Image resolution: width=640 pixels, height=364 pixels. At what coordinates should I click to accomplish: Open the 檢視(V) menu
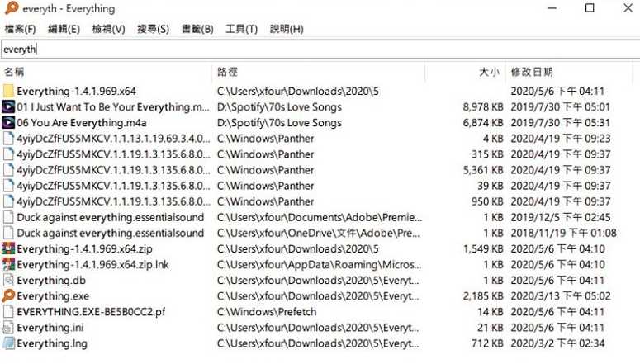click(108, 29)
